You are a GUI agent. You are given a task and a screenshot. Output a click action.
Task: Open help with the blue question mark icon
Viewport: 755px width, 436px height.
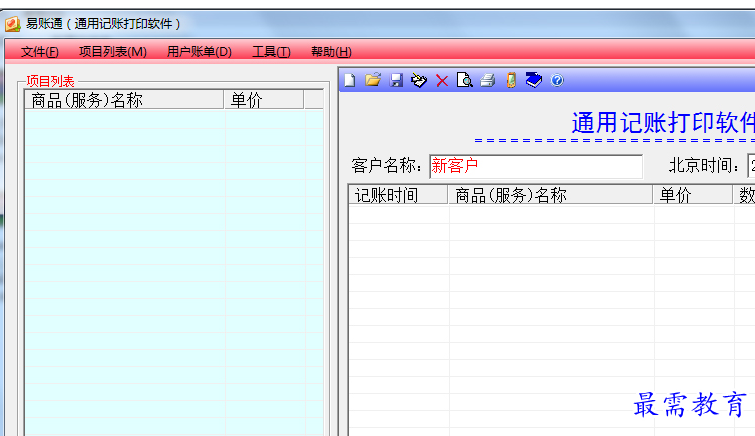pyautogui.click(x=557, y=80)
